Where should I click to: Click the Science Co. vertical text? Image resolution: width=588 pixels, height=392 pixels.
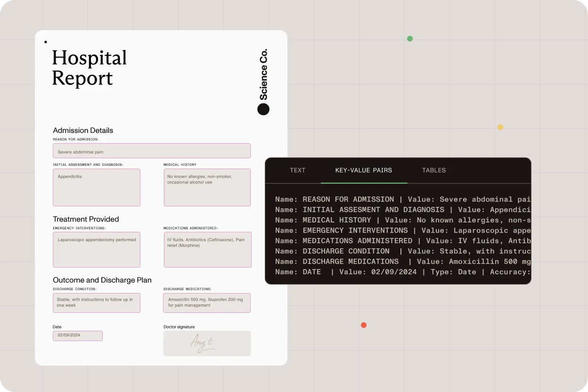click(263, 74)
